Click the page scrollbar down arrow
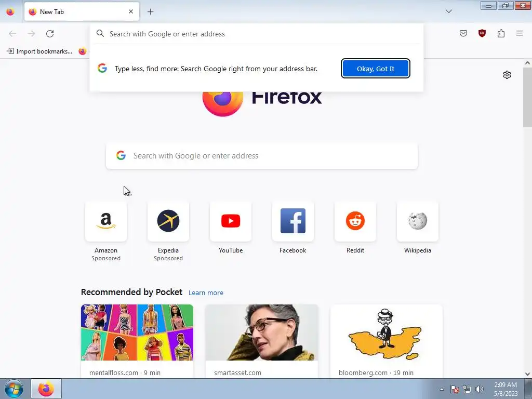Screen dimensions: 532x399 click(x=527, y=374)
